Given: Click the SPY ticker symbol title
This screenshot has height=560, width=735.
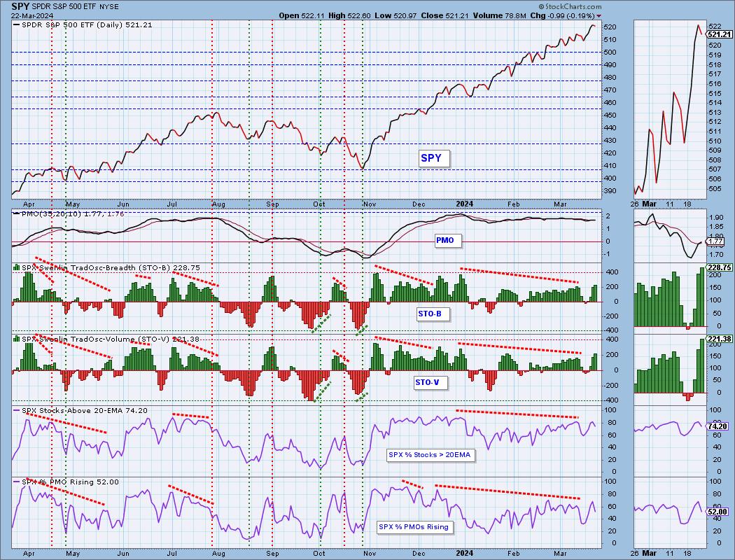Looking at the screenshot, I should tap(20, 6).
